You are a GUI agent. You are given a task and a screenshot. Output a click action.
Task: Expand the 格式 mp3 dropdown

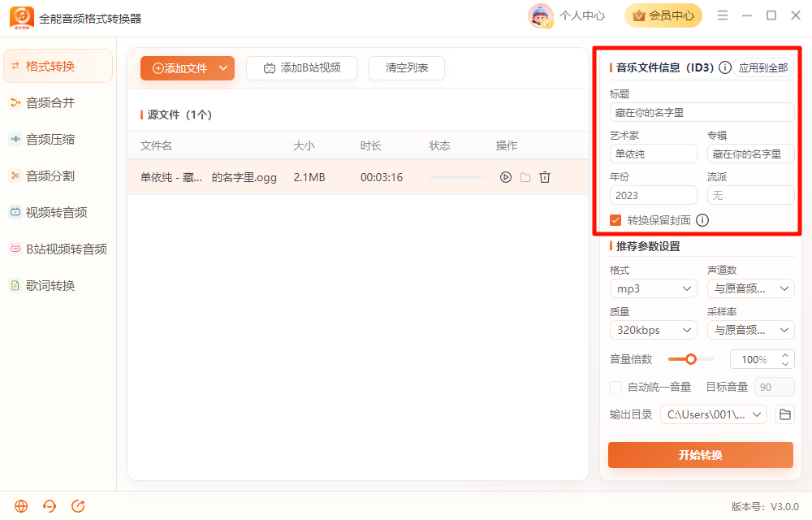[654, 288]
